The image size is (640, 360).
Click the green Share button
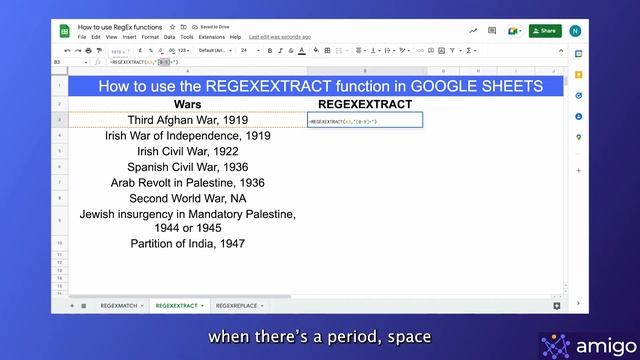(545, 31)
